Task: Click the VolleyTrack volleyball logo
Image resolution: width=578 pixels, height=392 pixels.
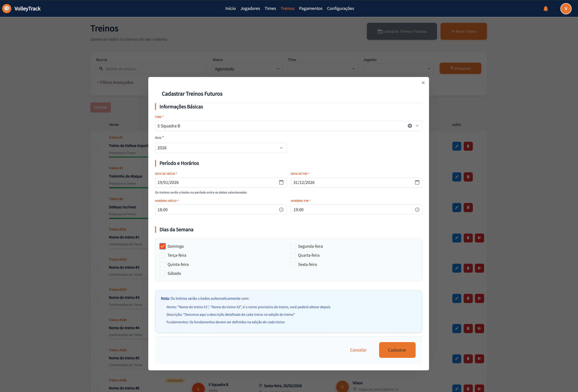Action: (7, 8)
